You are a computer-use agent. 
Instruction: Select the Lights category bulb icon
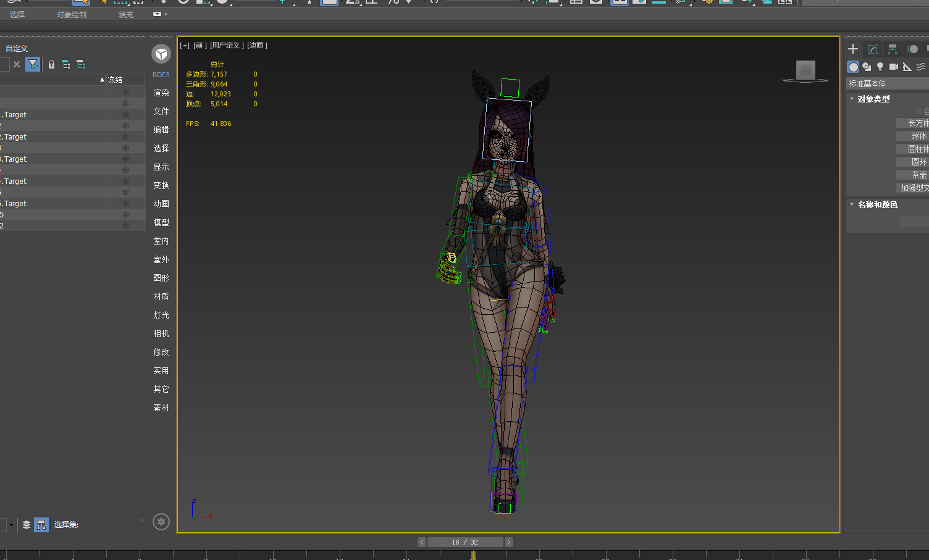(880, 67)
